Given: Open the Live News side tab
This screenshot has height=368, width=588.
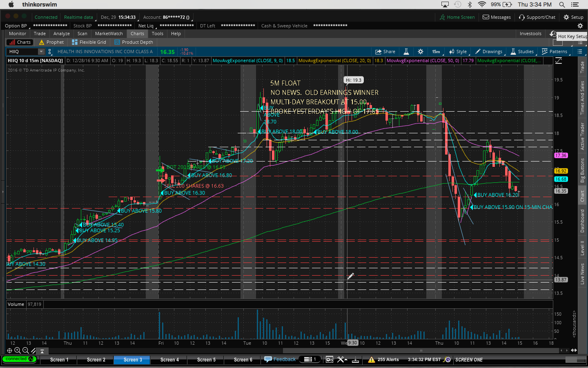Looking at the screenshot, I should pos(583,274).
